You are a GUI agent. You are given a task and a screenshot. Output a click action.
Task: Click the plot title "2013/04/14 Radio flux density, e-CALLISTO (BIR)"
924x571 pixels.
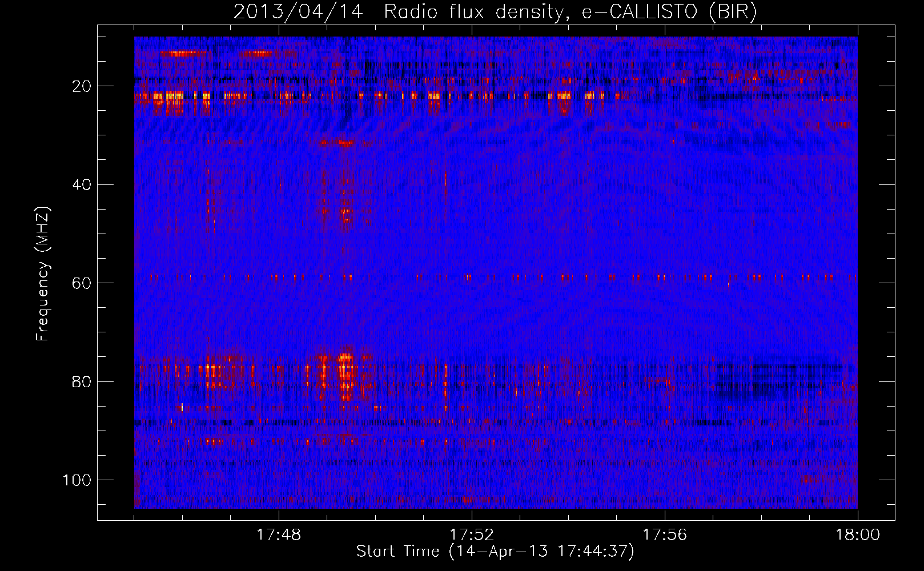point(495,12)
